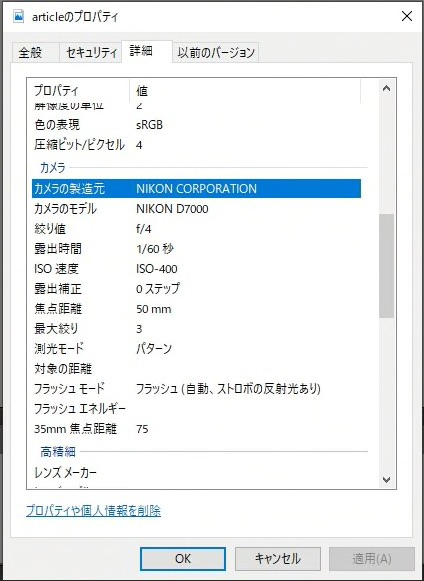This screenshot has height=581, width=424.
Task: Click the カメラ section heading
Action: coord(53,168)
